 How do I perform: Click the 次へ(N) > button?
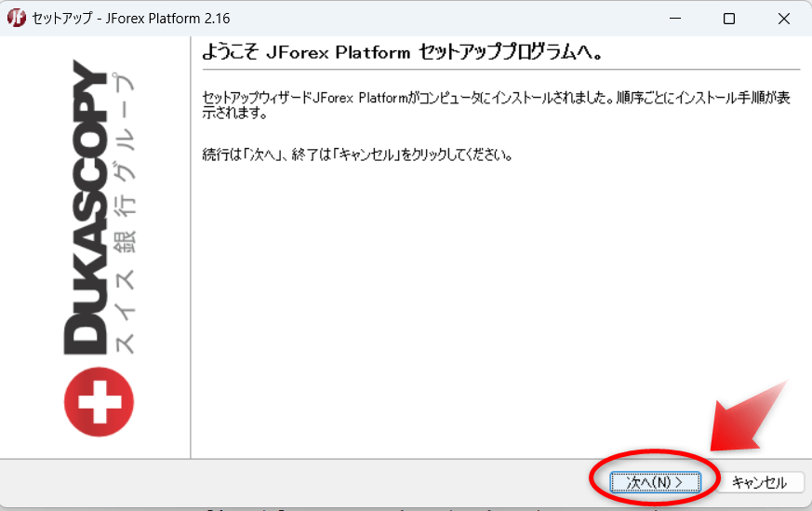(655, 482)
